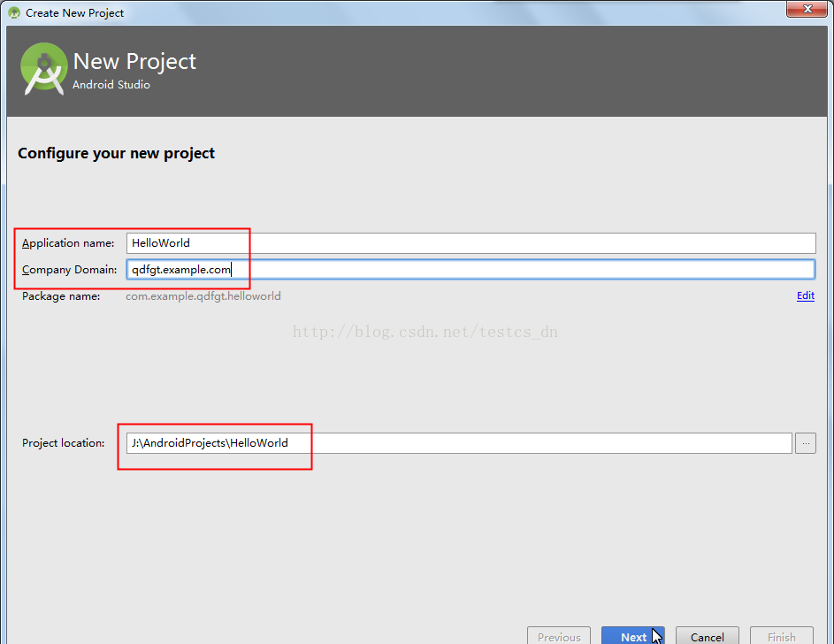The height and width of the screenshot is (644, 834).
Task: Click the package name com.example.qdfgt.helloworld text
Action: [203, 296]
